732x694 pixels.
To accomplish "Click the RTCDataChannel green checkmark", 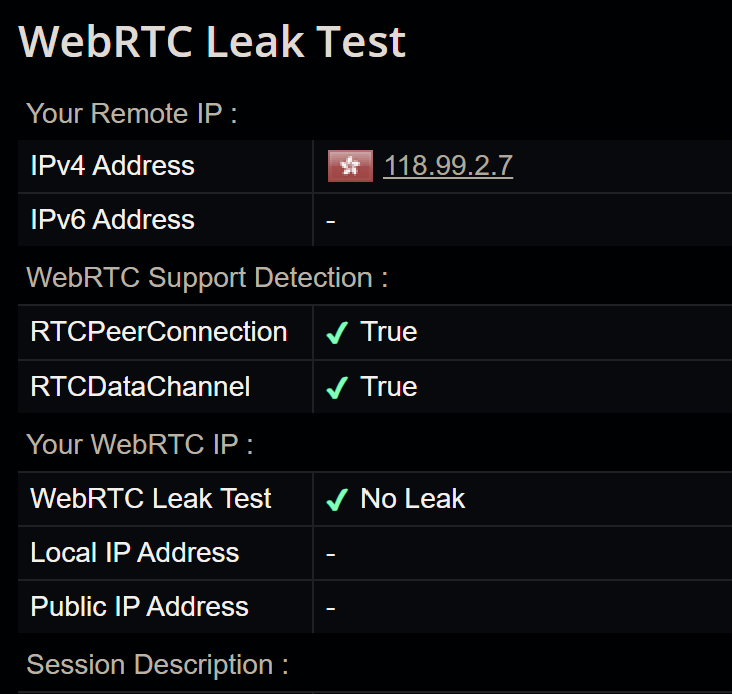I will [x=337, y=388].
